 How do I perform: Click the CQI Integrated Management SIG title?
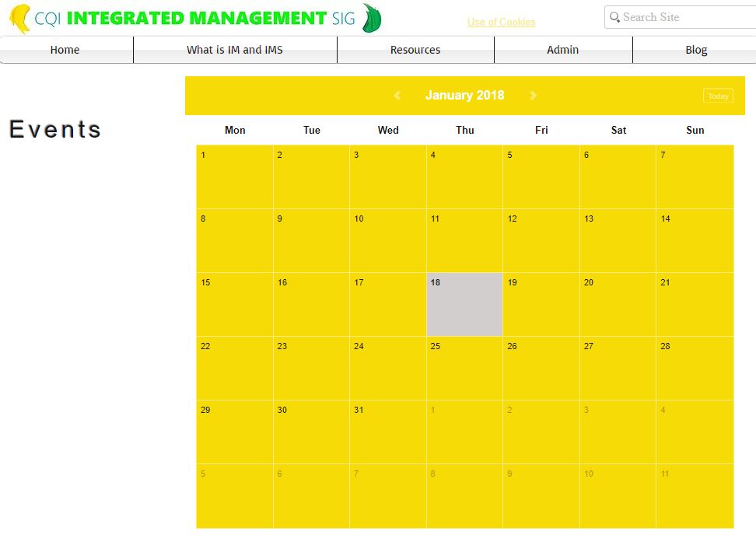pos(194,19)
